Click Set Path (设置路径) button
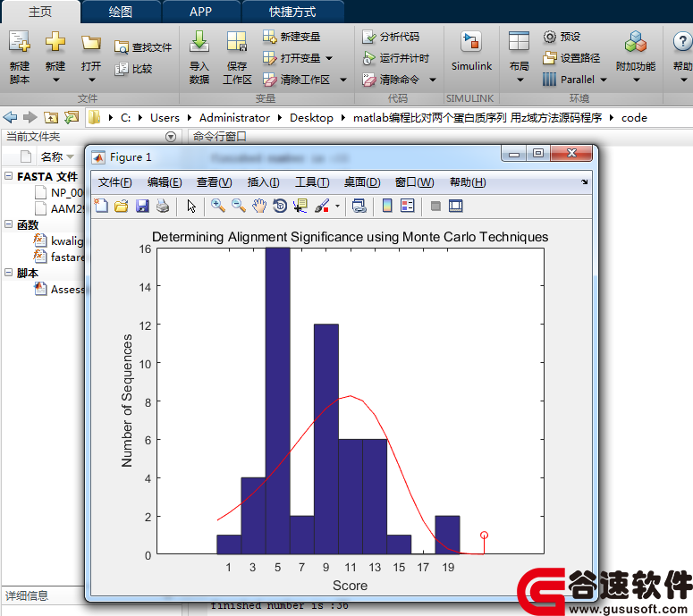The width and height of the screenshot is (693, 616). tap(571, 58)
